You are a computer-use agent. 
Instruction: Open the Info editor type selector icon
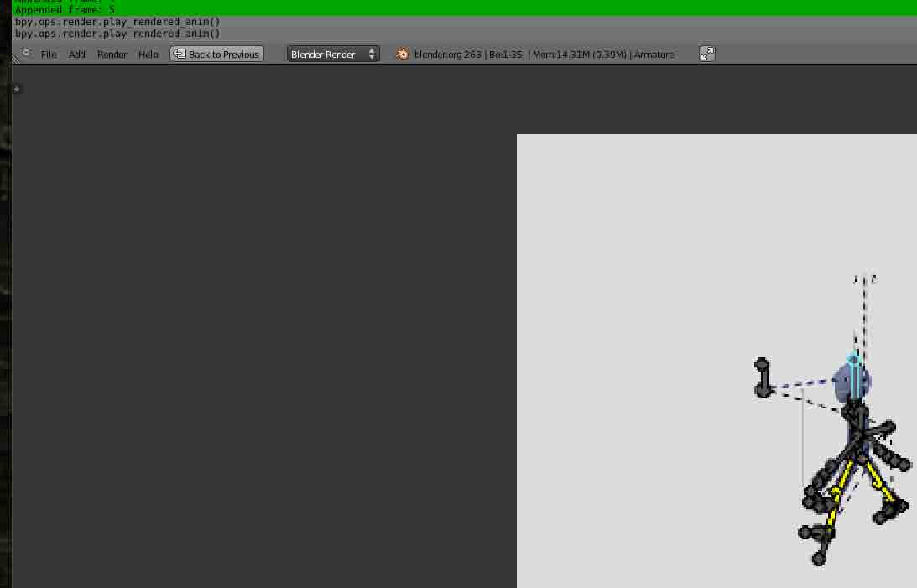point(26,53)
